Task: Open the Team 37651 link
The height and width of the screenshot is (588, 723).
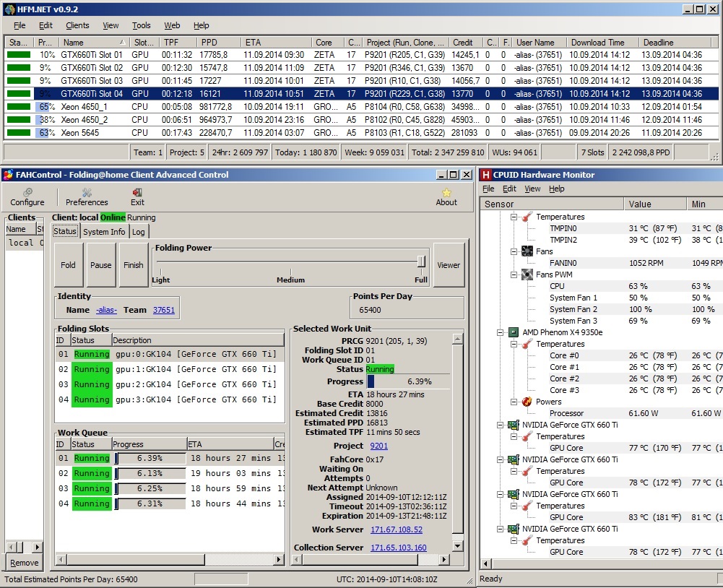Action: (164, 310)
